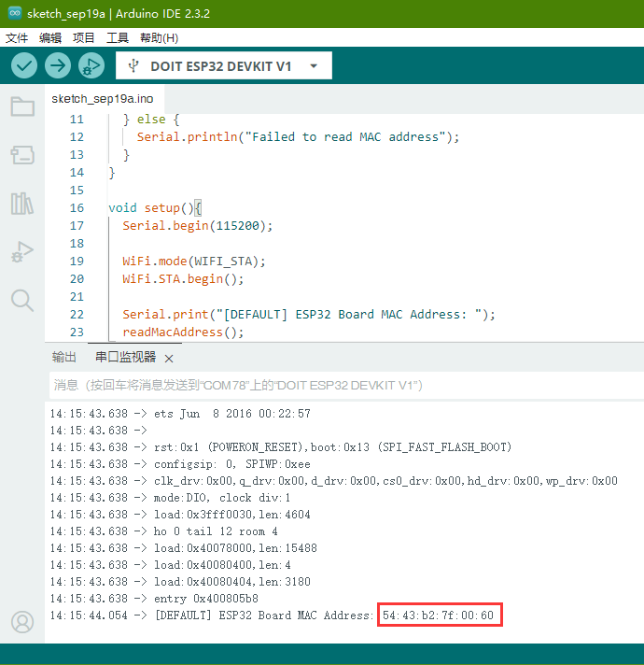
Task: Open the Library Manager books icon
Action: tap(22, 204)
